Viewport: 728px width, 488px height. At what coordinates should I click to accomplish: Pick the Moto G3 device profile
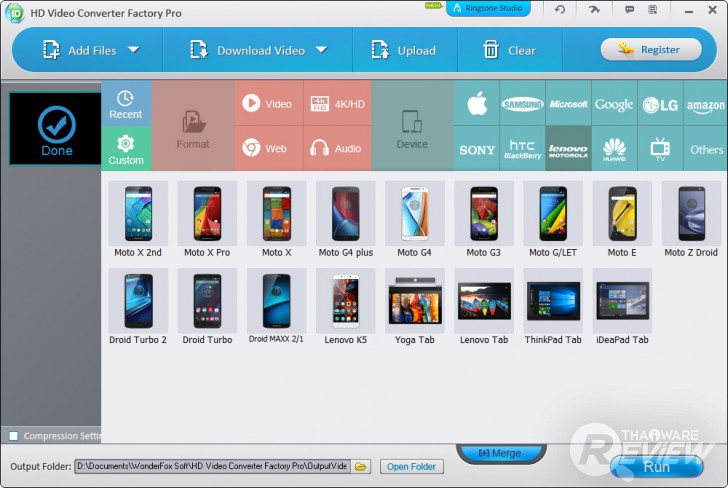point(484,220)
